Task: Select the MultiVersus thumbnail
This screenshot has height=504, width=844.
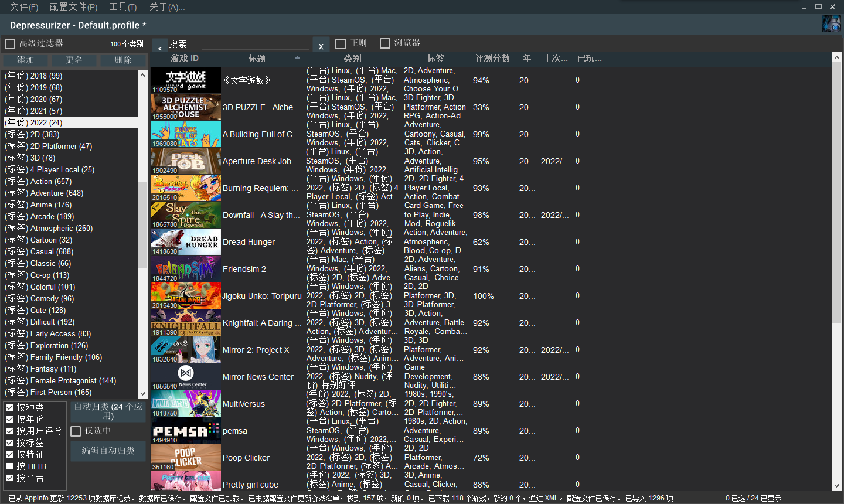Action: [x=186, y=404]
